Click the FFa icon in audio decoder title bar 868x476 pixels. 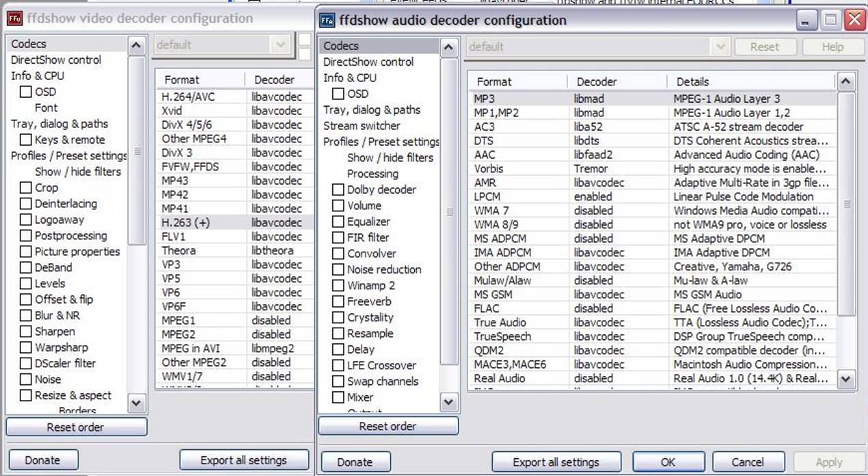[327, 20]
